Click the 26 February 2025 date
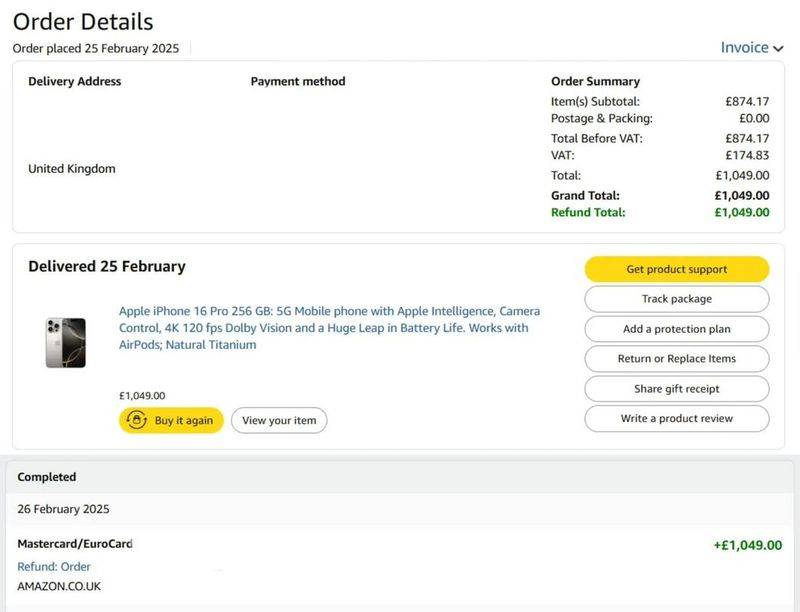 tap(63, 509)
